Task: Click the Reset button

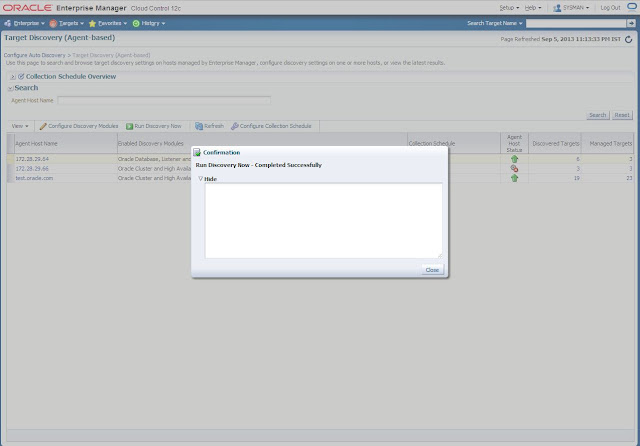Action: click(622, 115)
